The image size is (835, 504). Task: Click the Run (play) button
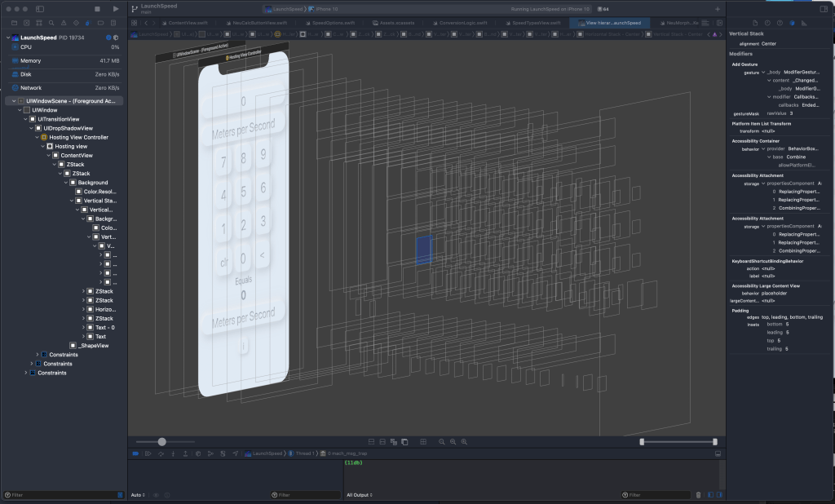pyautogui.click(x=115, y=9)
